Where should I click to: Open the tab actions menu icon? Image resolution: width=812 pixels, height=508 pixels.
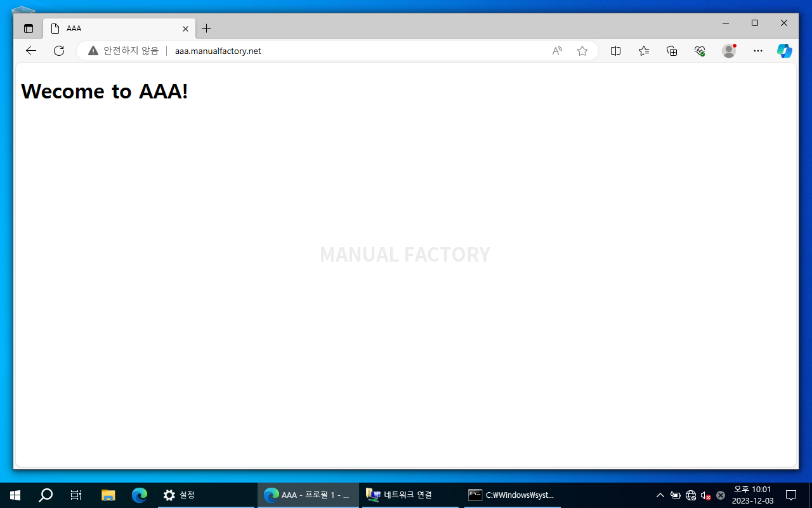[x=29, y=29]
